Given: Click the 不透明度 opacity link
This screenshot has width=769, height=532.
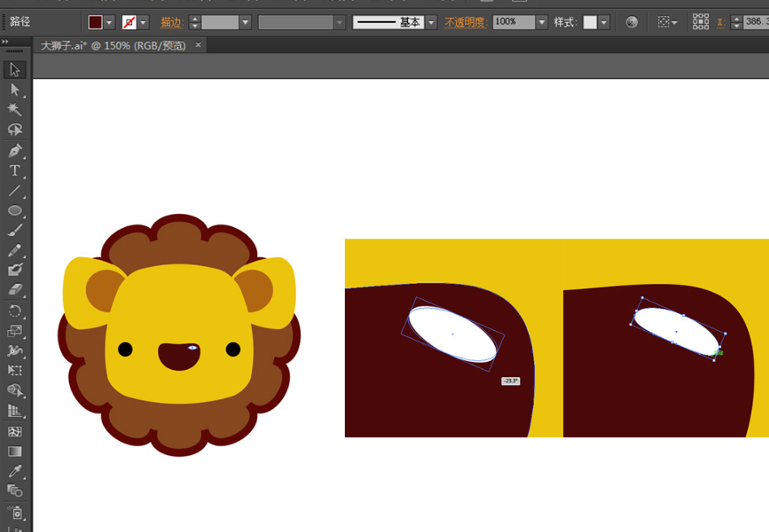Looking at the screenshot, I should 466,23.
